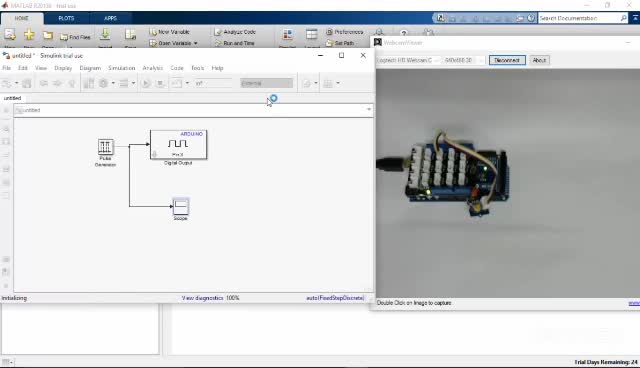This screenshot has height=368, width=640.
Task: Open the Analysis menu
Action: [153, 68]
